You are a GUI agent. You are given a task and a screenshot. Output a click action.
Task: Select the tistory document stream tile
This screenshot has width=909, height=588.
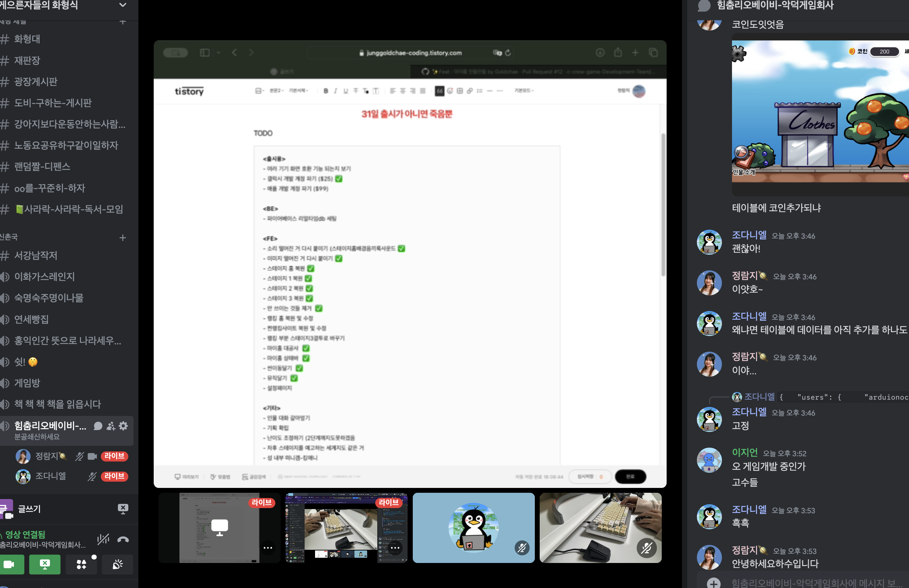click(x=219, y=527)
